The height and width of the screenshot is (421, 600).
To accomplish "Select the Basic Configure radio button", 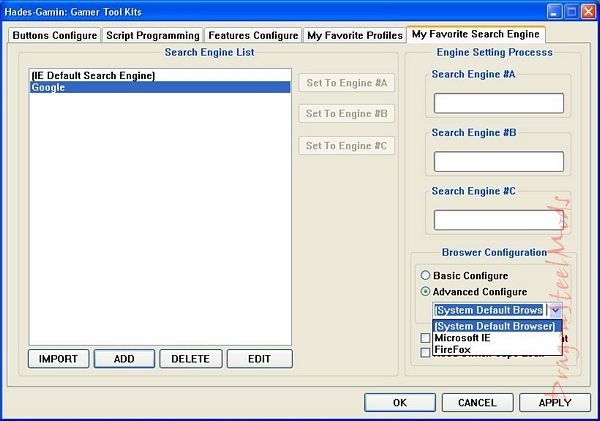I will [426, 275].
